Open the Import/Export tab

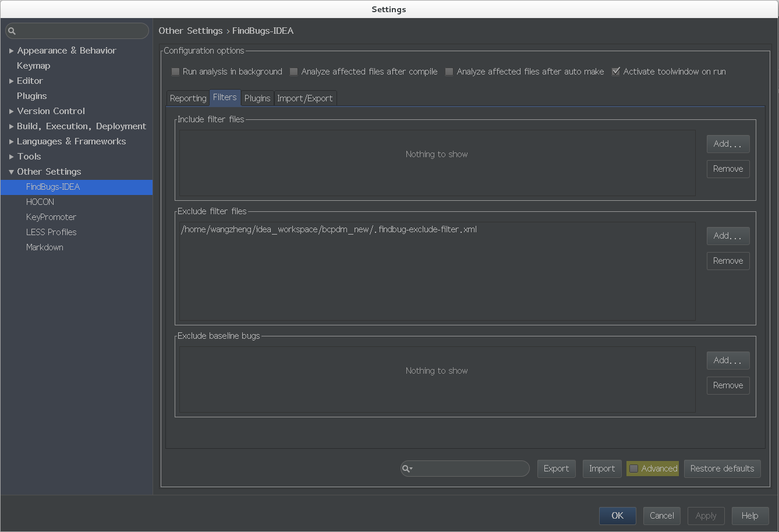point(305,98)
